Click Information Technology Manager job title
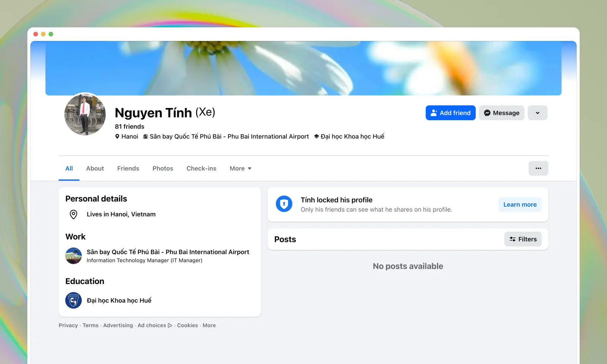Image resolution: width=607 pixels, height=364 pixels. point(145,260)
